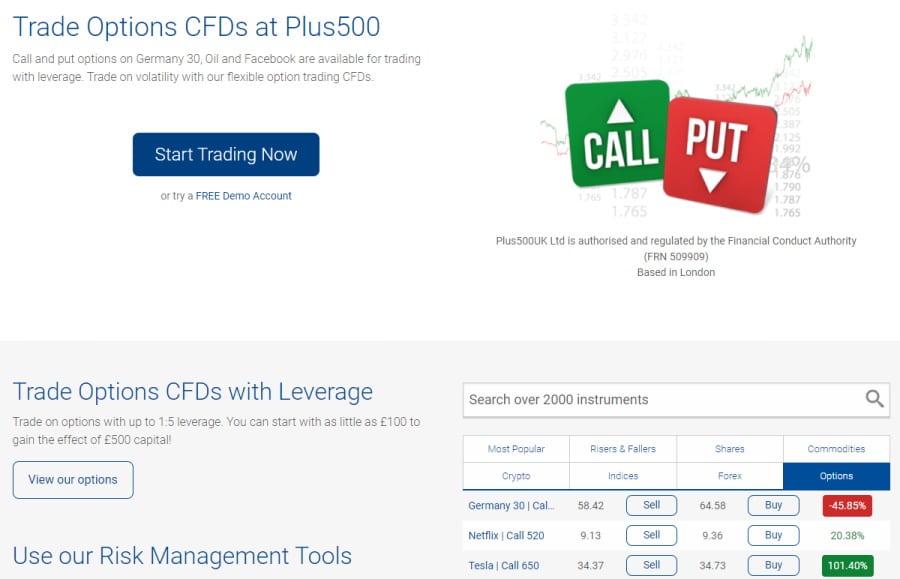
Task: Buy Tesla Call 650
Action: [773, 565]
